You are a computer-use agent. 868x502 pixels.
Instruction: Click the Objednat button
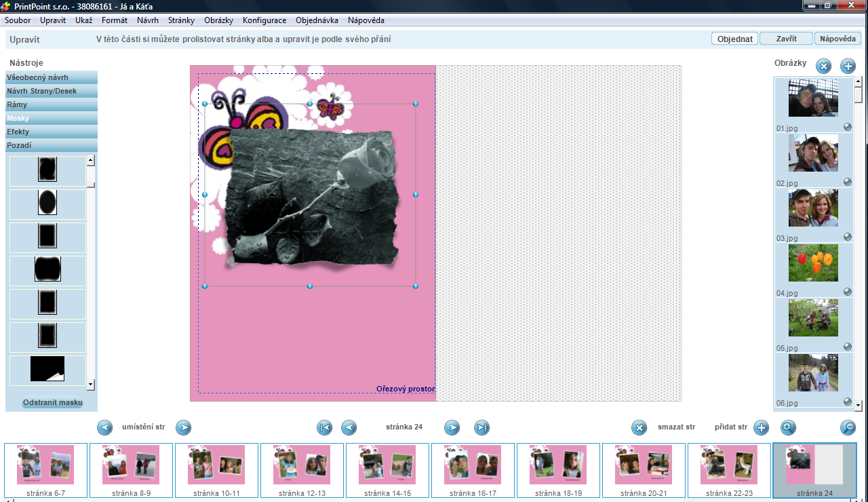(735, 39)
